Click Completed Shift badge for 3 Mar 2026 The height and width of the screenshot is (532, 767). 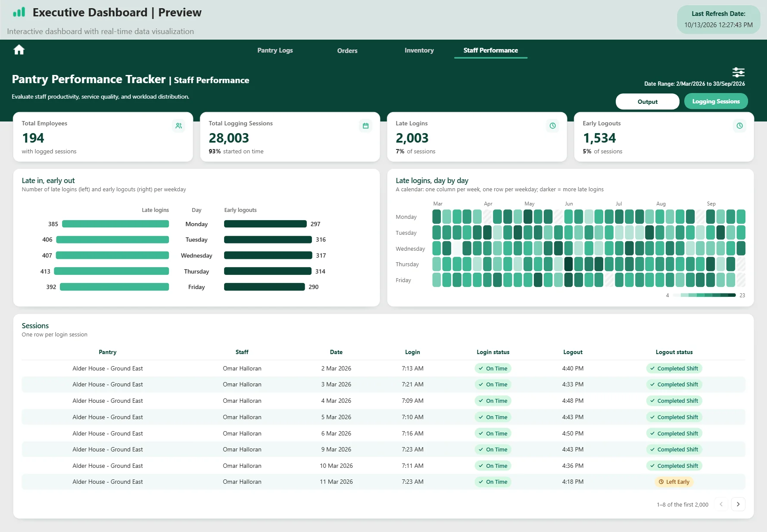coord(674,384)
